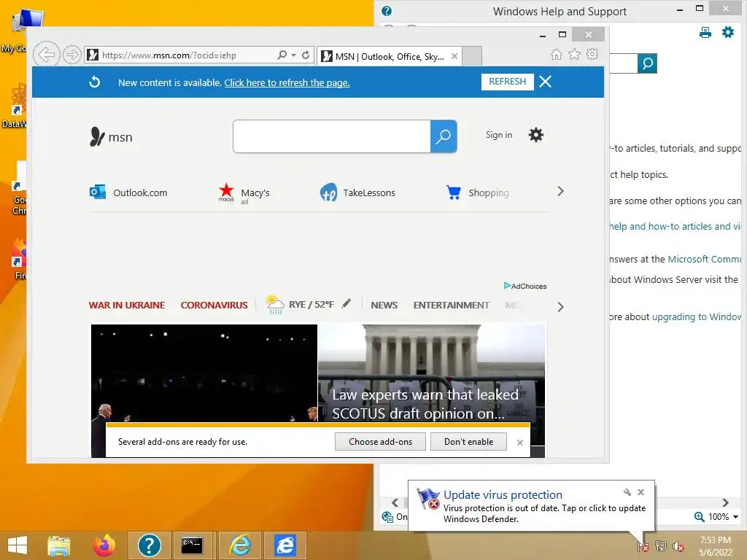Click the muted volume tray icon
This screenshot has height=560, width=747.
(x=678, y=546)
